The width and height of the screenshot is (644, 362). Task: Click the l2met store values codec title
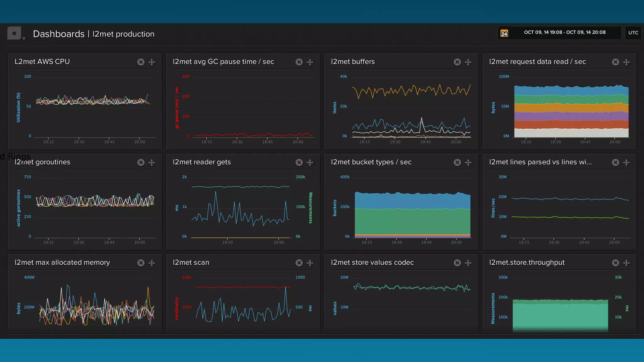coord(372,262)
